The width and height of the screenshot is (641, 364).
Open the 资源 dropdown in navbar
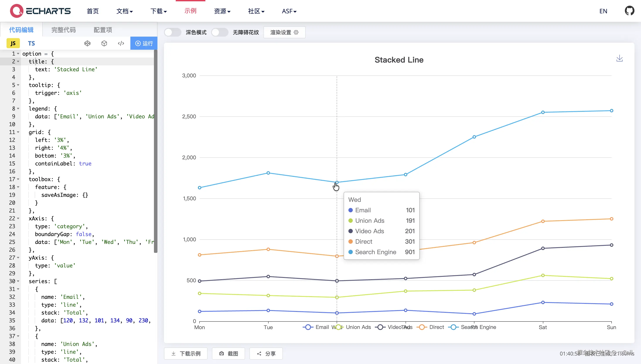222,11
